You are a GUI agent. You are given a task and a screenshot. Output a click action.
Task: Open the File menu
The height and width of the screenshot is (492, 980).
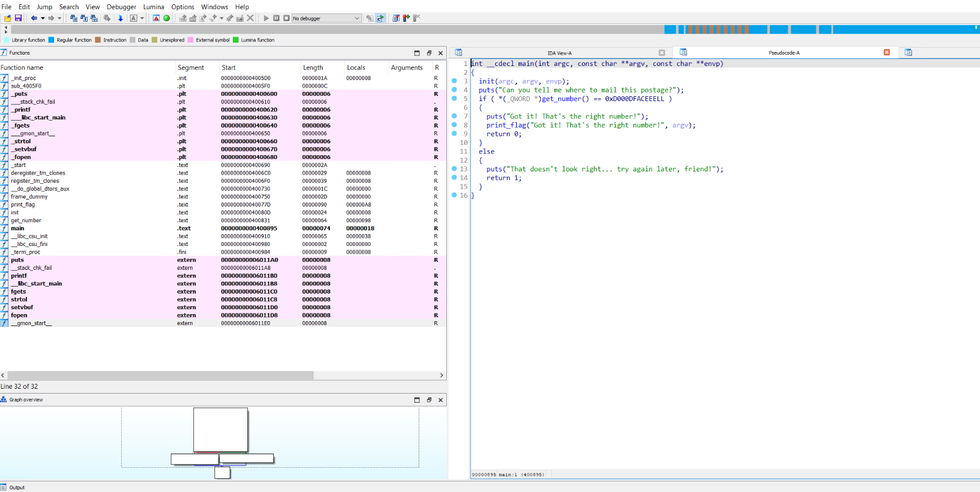6,6
